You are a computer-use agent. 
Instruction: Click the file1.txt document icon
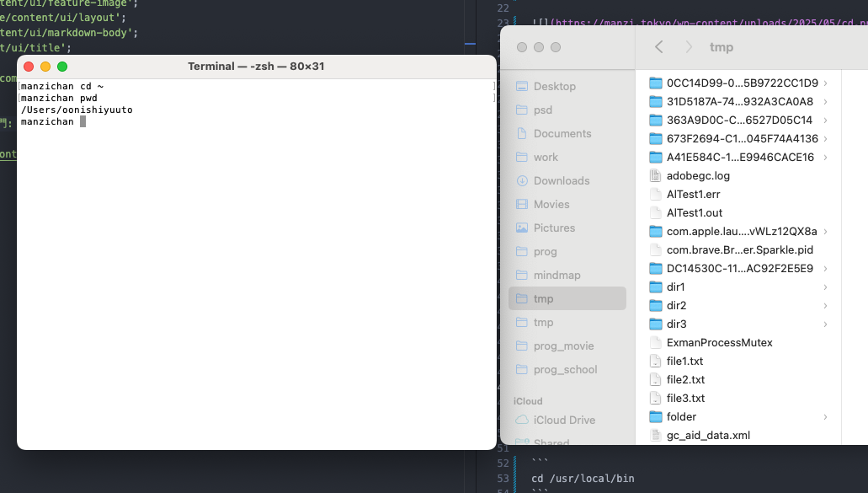click(x=656, y=362)
